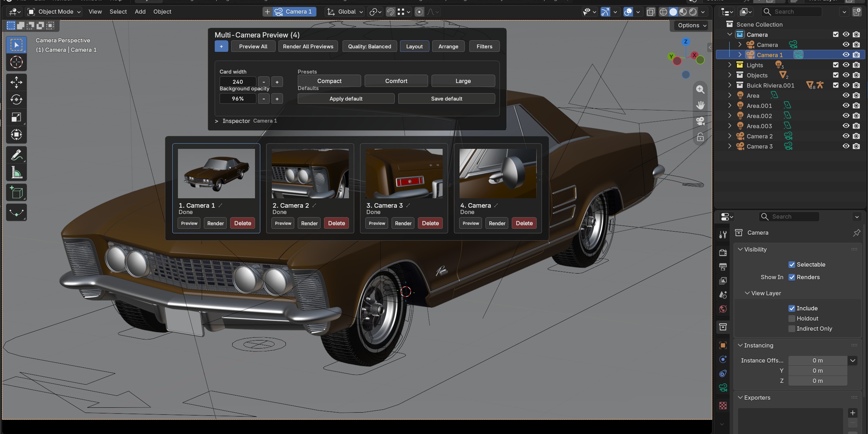The width and height of the screenshot is (868, 434).
Task: Open the Add menu
Action: pos(140,12)
